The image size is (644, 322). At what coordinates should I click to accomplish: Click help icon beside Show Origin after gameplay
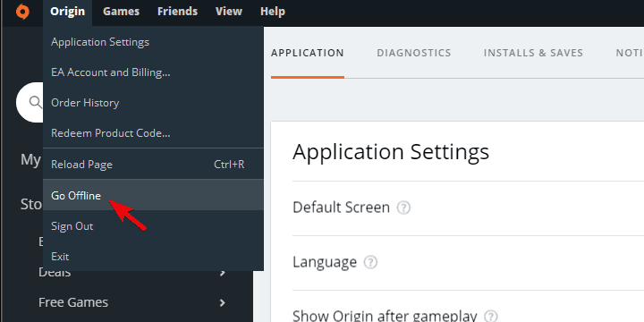[491, 317]
